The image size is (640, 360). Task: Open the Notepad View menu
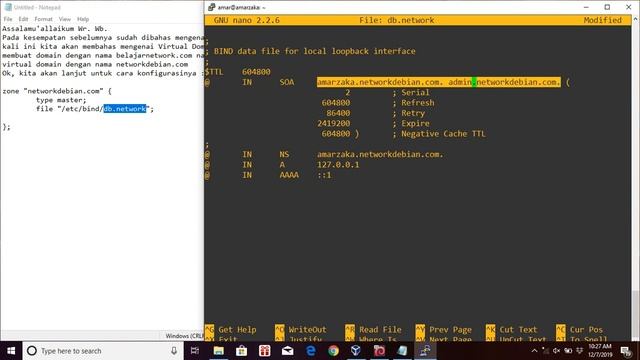[64, 19]
